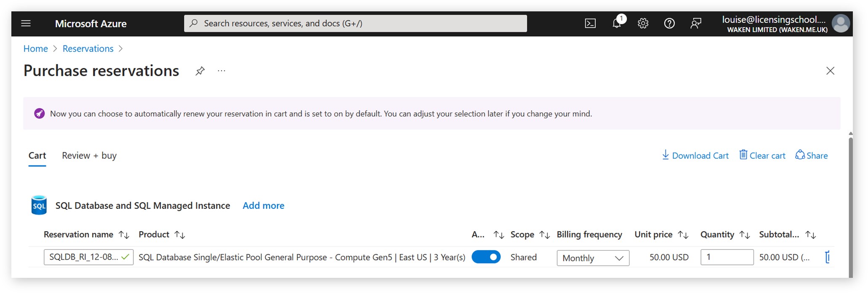Clear the reservations cart

coord(762,155)
